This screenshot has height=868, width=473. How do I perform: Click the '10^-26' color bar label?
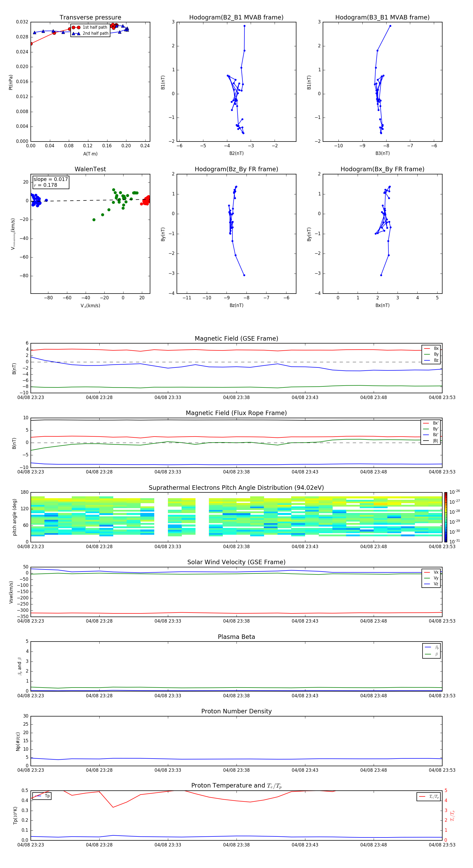[455, 492]
